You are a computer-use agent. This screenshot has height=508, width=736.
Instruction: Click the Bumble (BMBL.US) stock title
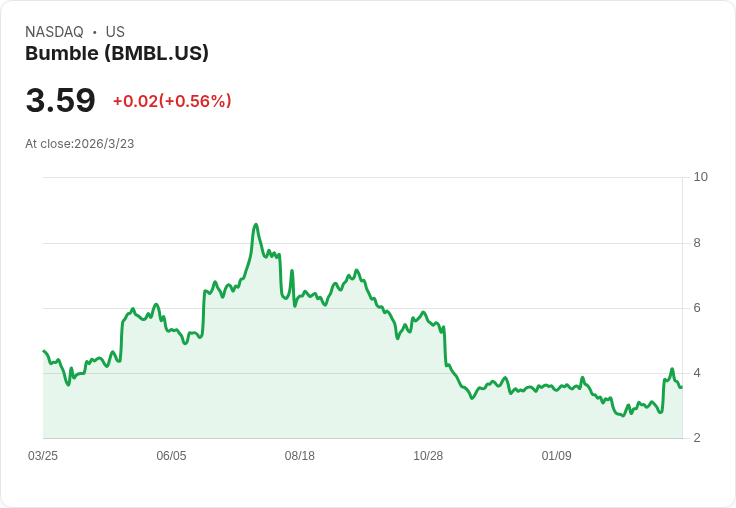[x=117, y=54]
